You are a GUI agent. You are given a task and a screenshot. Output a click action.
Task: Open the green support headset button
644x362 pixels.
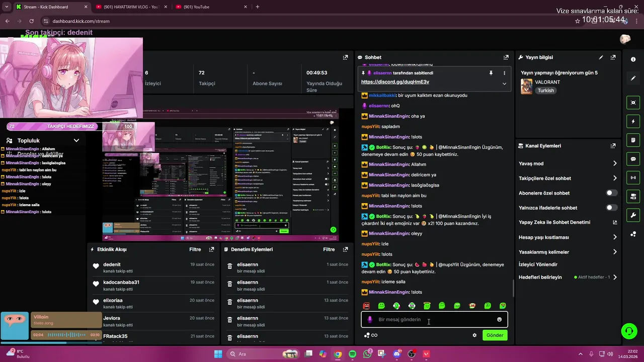pyautogui.click(x=629, y=331)
